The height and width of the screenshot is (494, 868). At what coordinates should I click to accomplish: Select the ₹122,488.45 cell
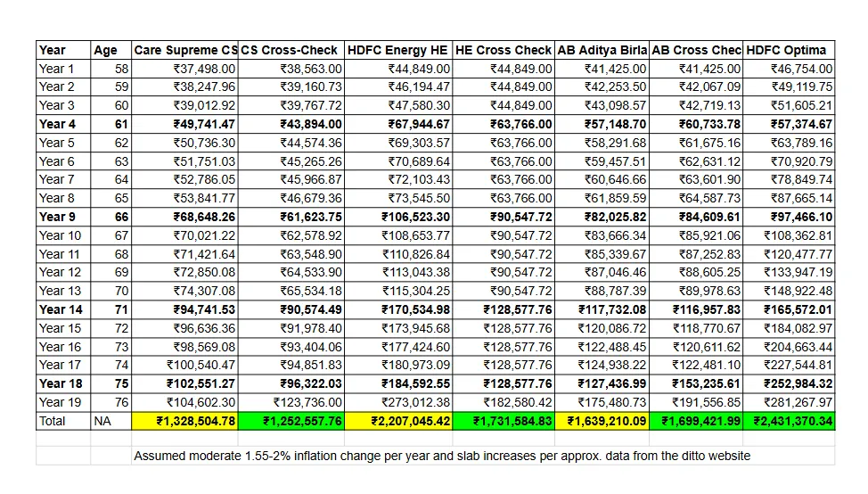[602, 347]
